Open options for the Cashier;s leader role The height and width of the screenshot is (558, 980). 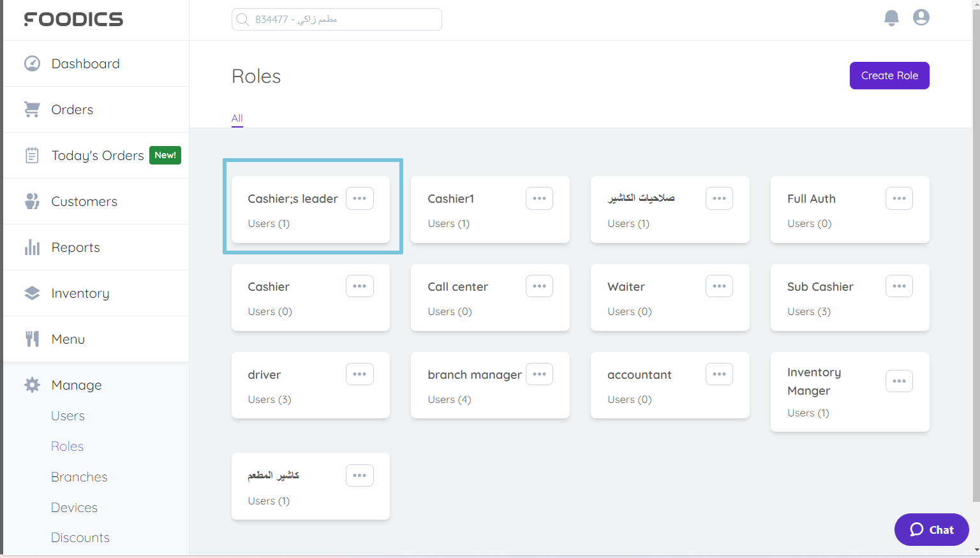click(x=359, y=198)
